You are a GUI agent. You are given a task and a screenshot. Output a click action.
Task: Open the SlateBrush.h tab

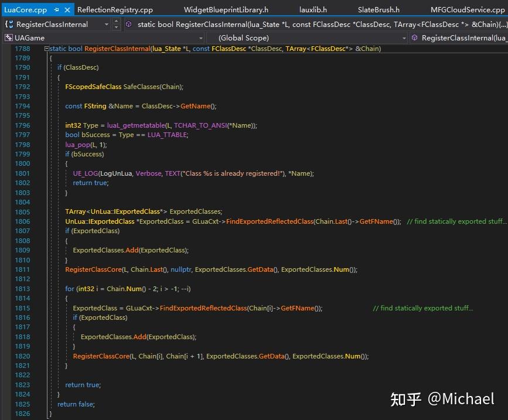point(379,10)
